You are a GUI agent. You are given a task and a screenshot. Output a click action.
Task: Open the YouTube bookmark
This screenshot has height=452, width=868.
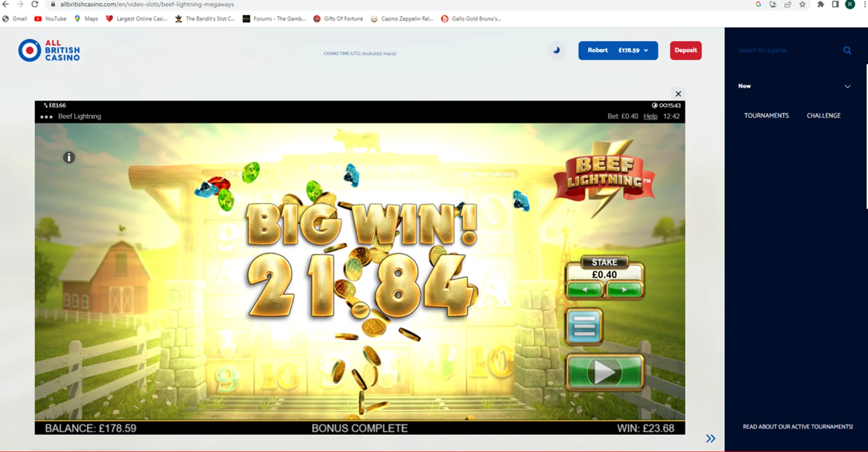click(50, 19)
